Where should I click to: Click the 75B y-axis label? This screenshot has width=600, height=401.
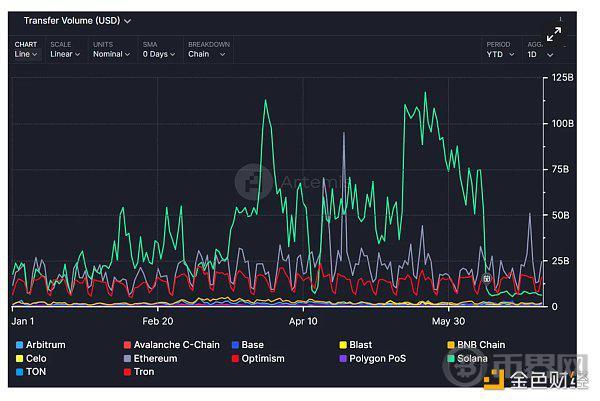tap(560, 169)
